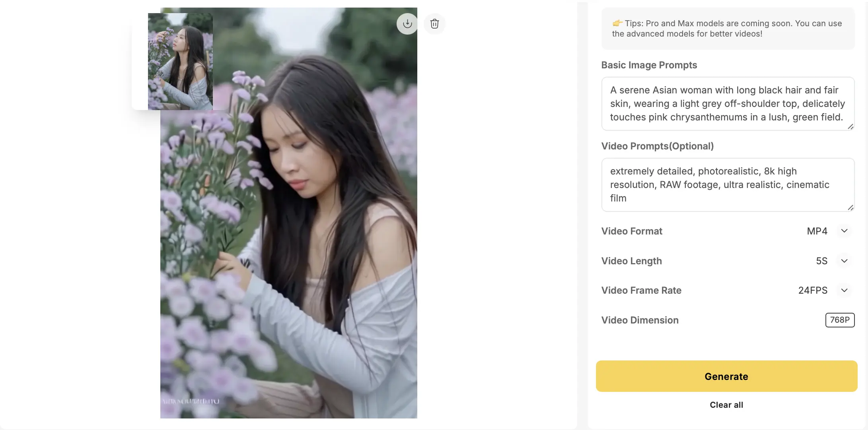
Task: Expand the Video Frame Rate chevron
Action: click(844, 290)
